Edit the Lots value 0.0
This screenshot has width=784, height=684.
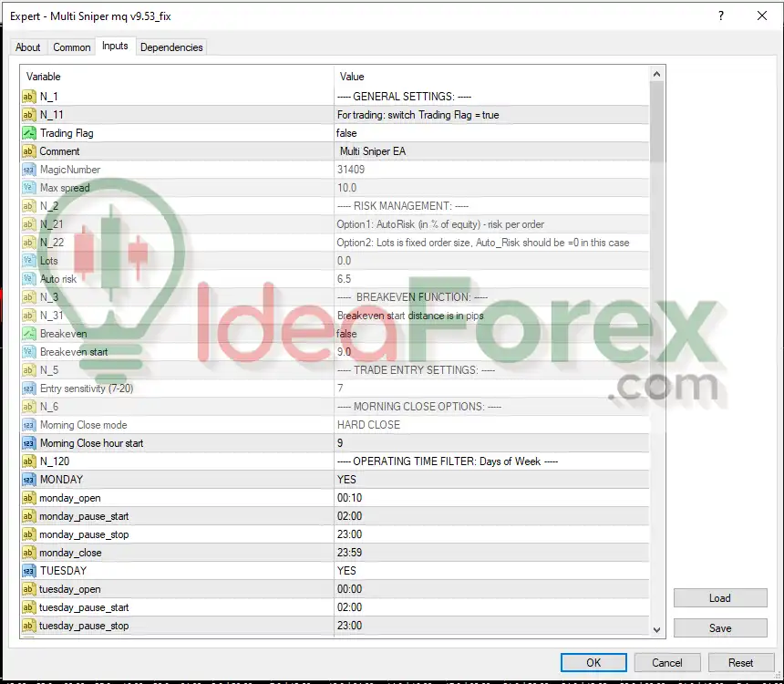491,261
